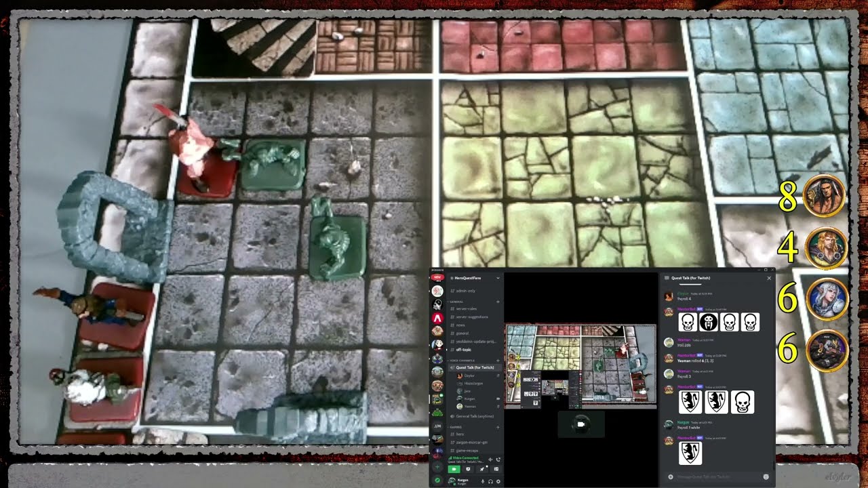Screen dimensions: 868x488
Task: Click the camera-off video tile below the stream
Action: (x=581, y=424)
